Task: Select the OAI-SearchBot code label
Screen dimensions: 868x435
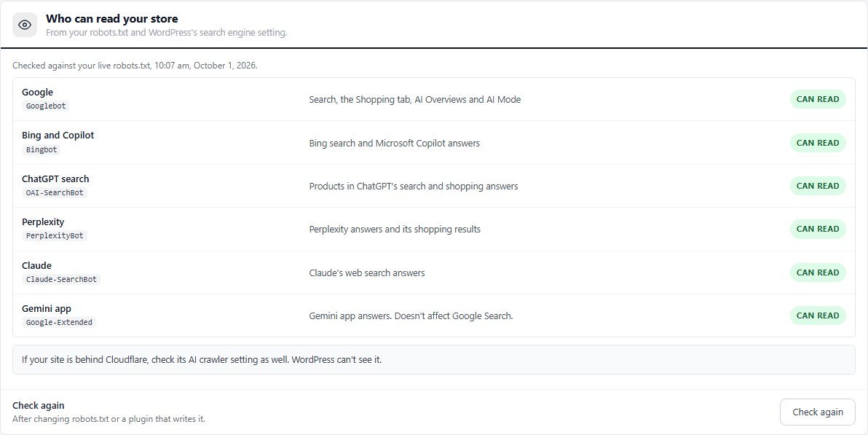Action: pos(55,192)
